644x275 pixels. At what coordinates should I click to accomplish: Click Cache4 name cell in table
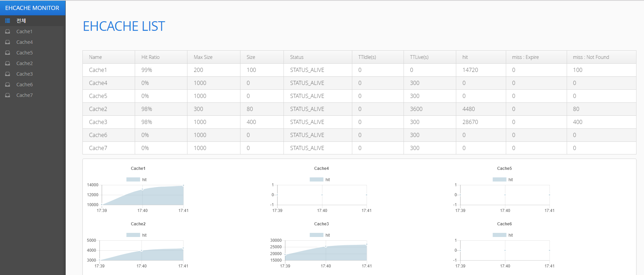(x=109, y=83)
